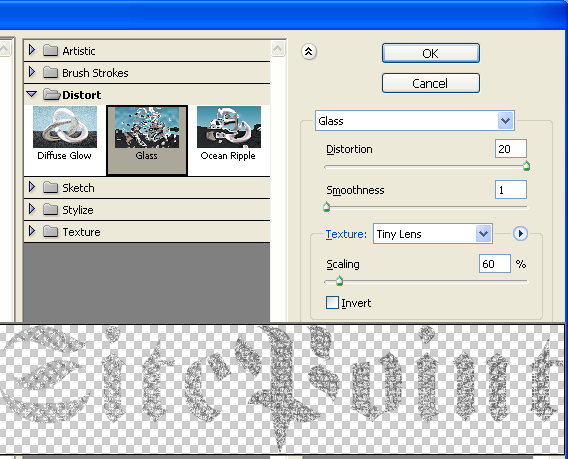Image resolution: width=568 pixels, height=459 pixels.
Task: Click the scroll up arrow in filter list
Action: click(278, 49)
